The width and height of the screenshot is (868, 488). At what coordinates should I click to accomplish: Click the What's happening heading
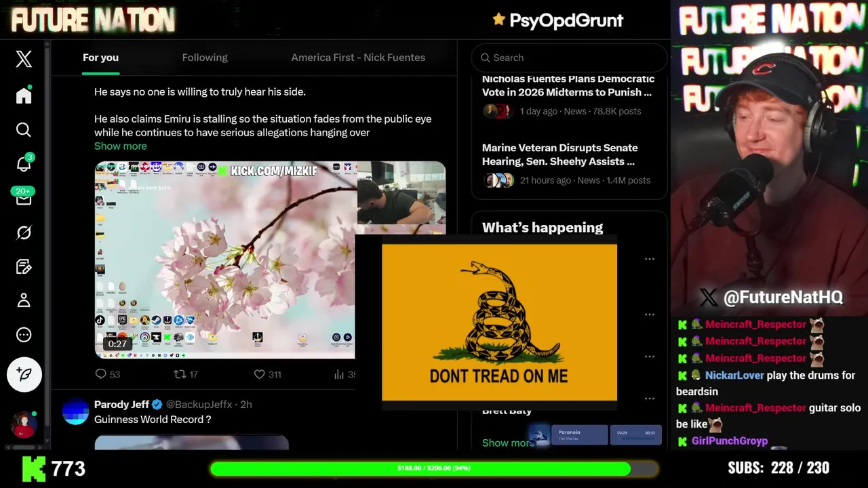[x=542, y=228]
